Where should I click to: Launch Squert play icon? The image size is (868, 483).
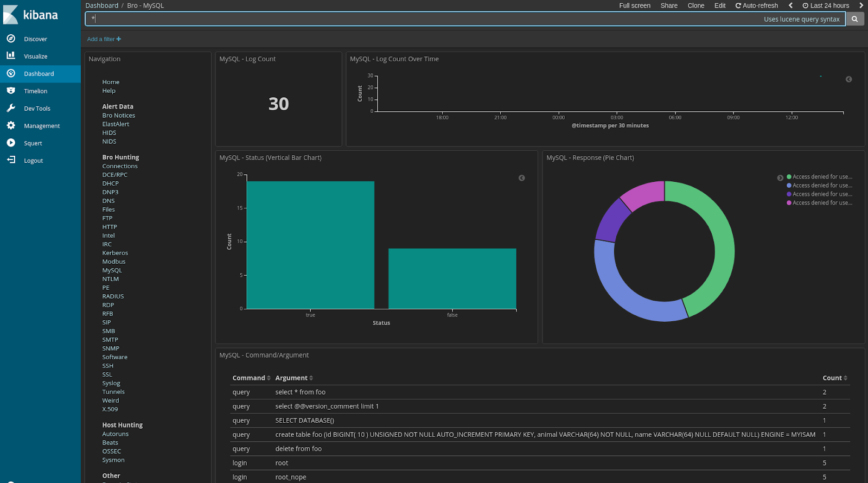pos(11,143)
